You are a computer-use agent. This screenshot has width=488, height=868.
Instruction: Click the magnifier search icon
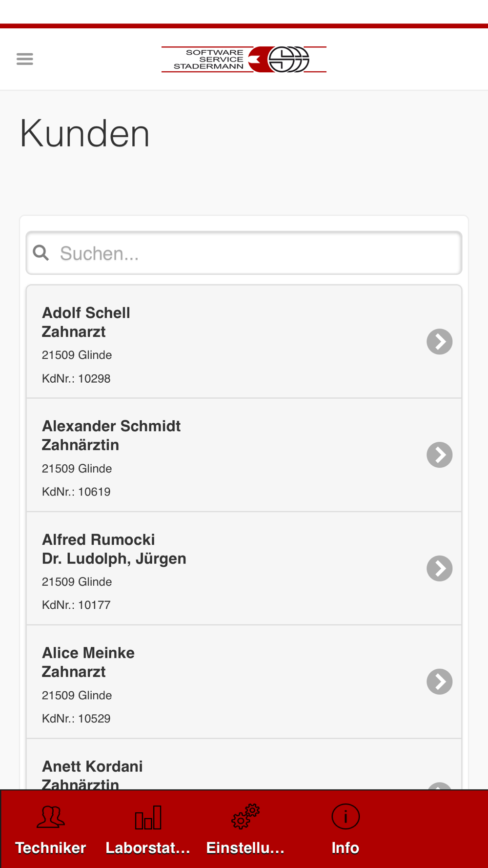click(41, 253)
